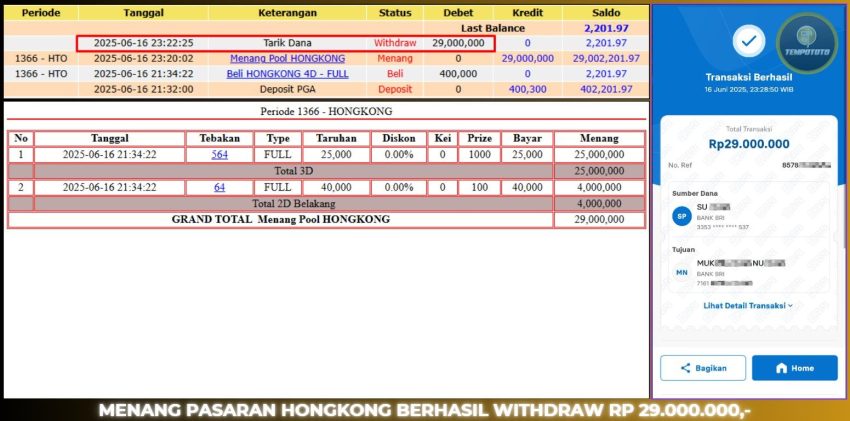Click the MN avatar for Tujuan

click(x=682, y=273)
